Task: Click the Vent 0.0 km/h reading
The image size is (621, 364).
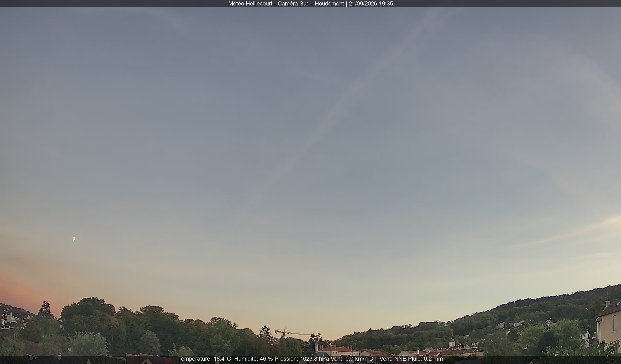Action: pyautogui.click(x=349, y=359)
